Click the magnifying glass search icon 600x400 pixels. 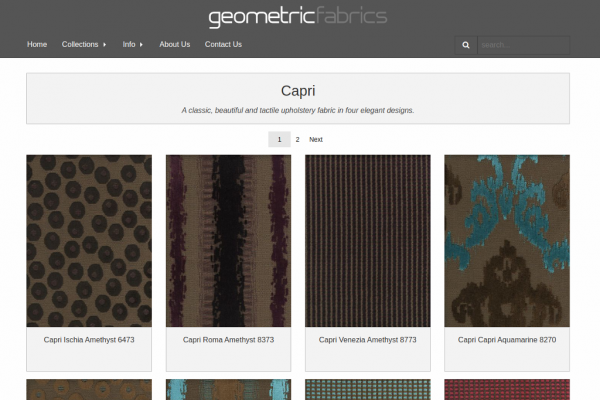coord(465,45)
